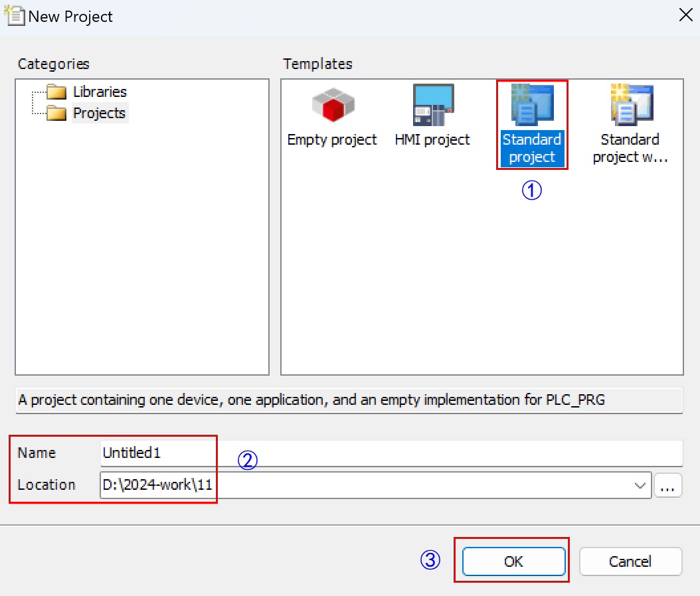Close the New Project dialog

[685, 16]
